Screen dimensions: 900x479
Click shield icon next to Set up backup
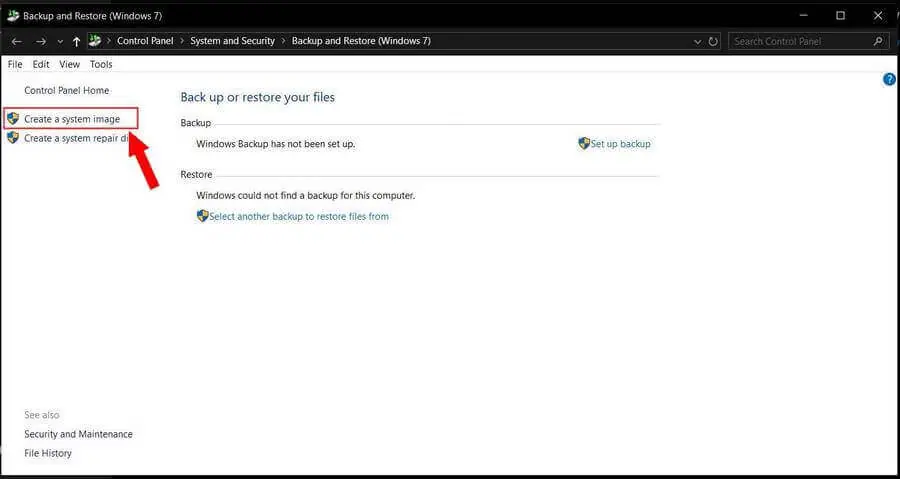[584, 143]
